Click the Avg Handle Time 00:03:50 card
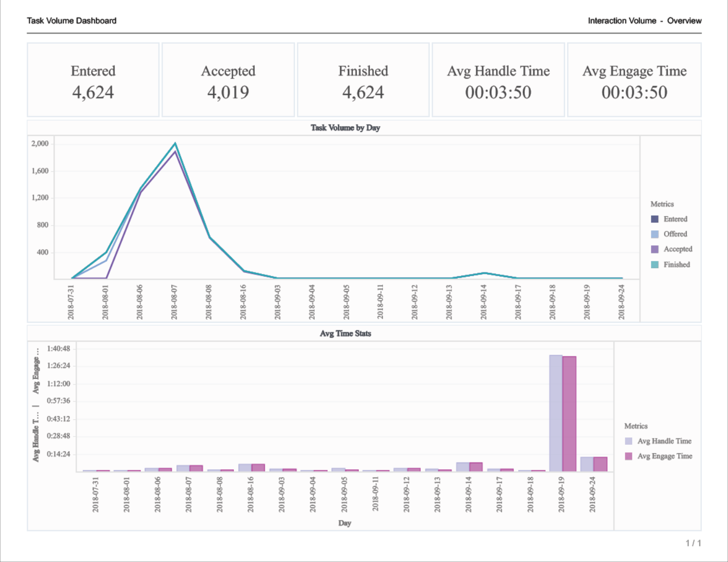 click(x=498, y=80)
